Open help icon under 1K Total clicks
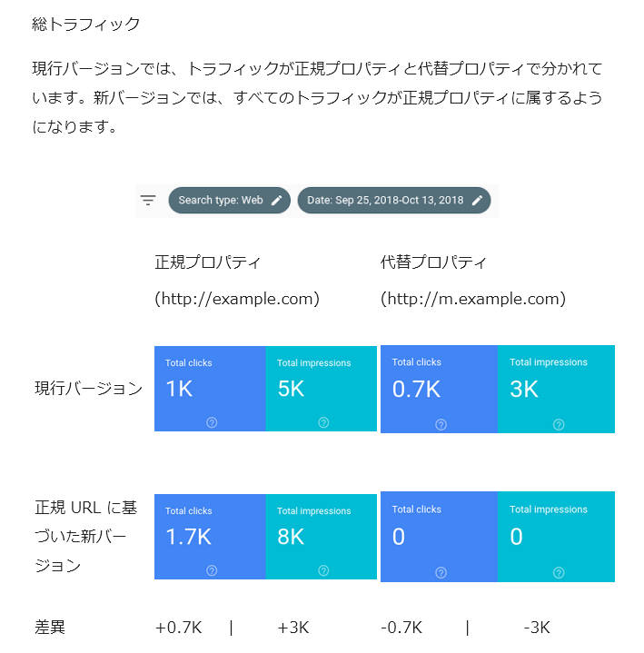The width and height of the screenshot is (644, 653). coord(212,422)
